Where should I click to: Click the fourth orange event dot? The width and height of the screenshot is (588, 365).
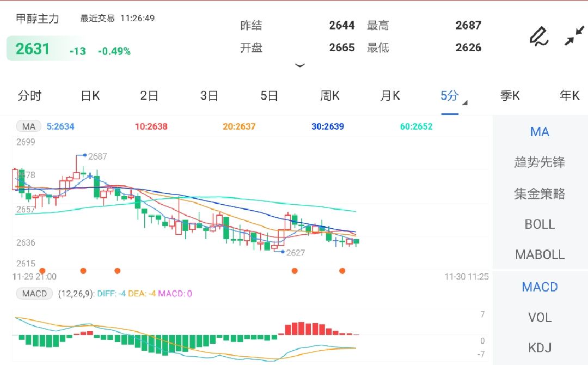(x=295, y=271)
